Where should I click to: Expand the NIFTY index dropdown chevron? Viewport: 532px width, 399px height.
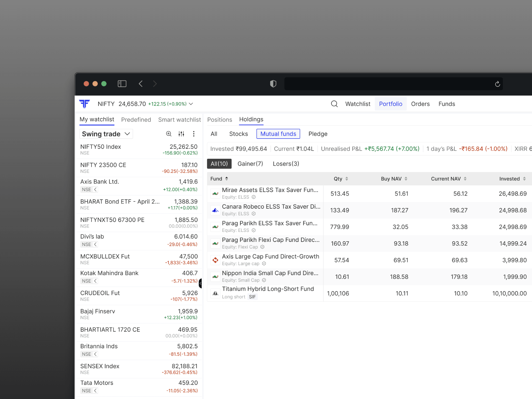[191, 104]
